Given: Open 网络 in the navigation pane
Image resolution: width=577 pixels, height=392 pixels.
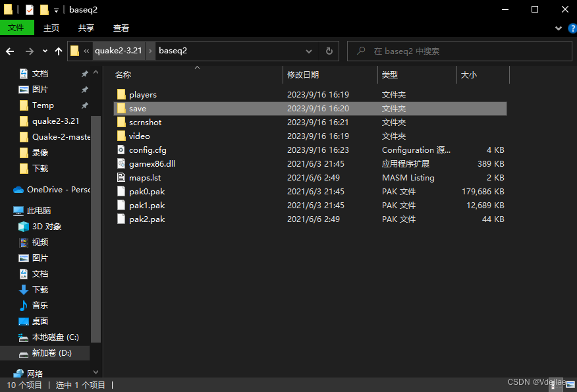Looking at the screenshot, I should 28,374.
